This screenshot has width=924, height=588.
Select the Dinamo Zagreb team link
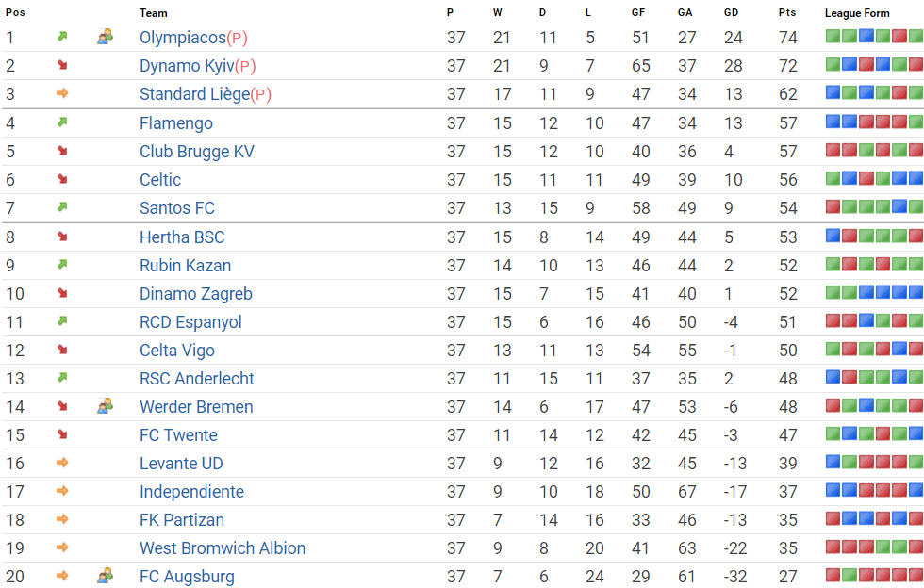(x=196, y=293)
